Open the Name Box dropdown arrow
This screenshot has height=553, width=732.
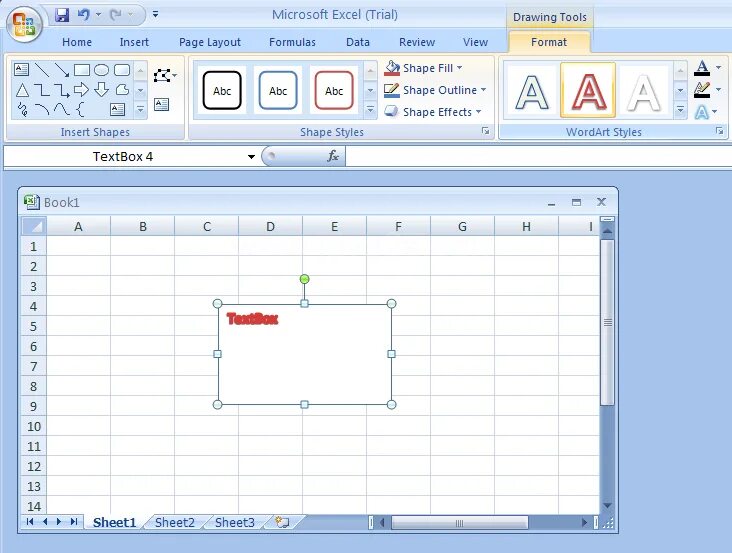251,156
